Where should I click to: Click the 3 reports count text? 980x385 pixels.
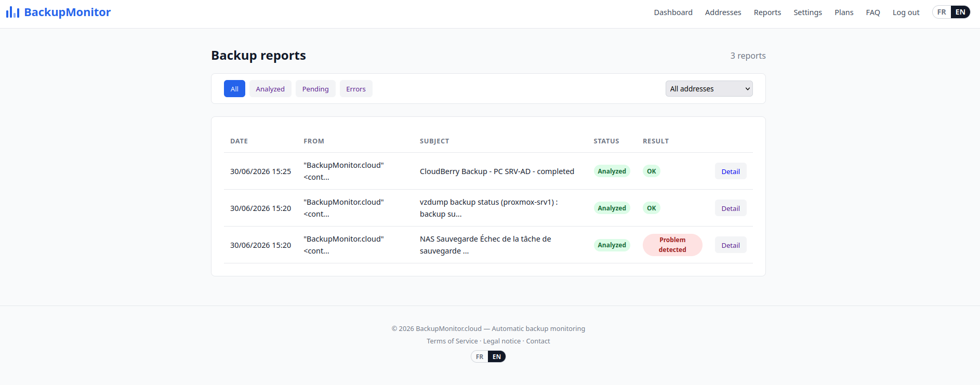pos(748,56)
